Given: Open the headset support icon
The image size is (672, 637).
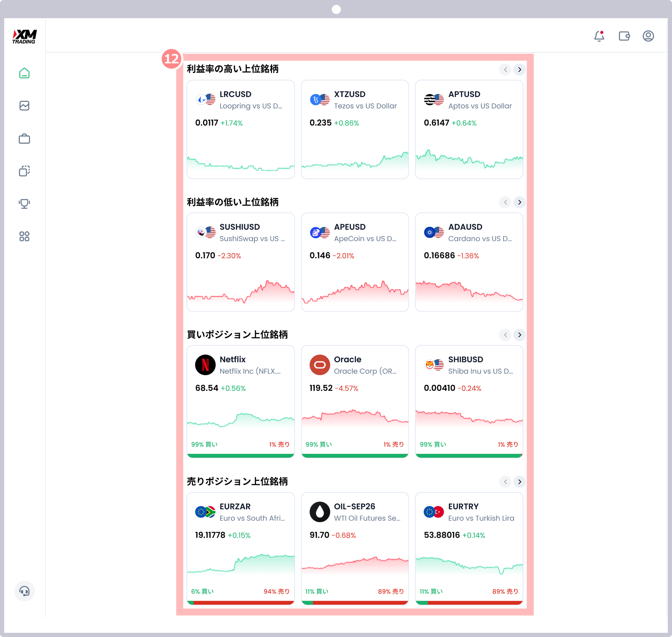Looking at the screenshot, I should [24, 591].
